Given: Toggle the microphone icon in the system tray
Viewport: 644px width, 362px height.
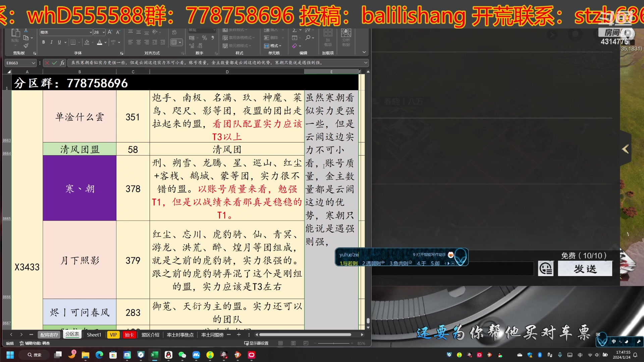Looking at the screenshot, I should [x=560, y=355].
